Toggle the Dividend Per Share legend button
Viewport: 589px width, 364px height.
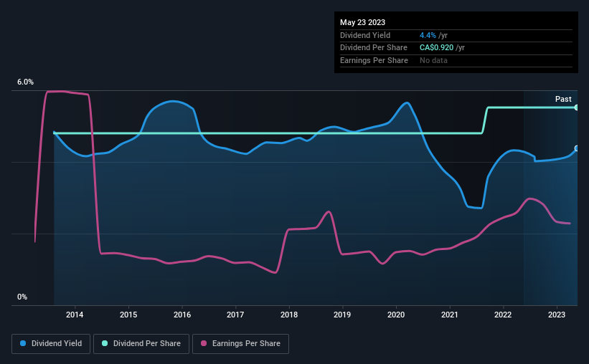point(141,344)
